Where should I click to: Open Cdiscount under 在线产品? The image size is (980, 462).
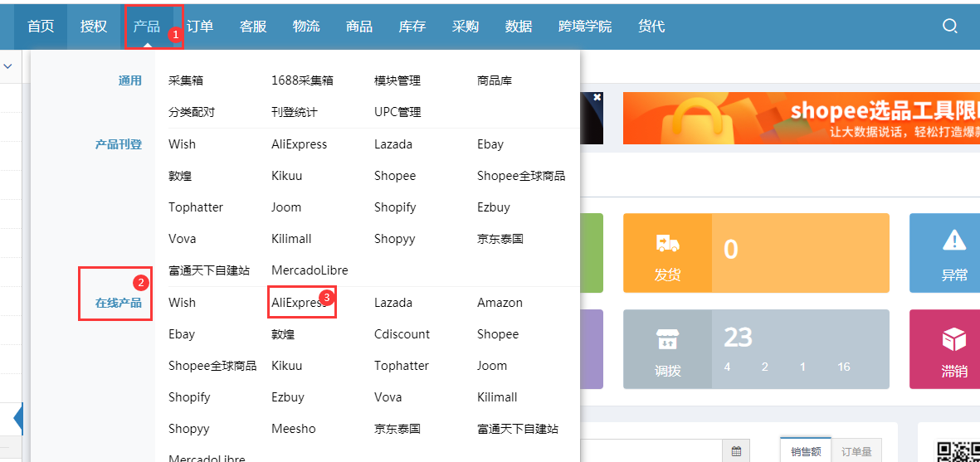[402, 334]
